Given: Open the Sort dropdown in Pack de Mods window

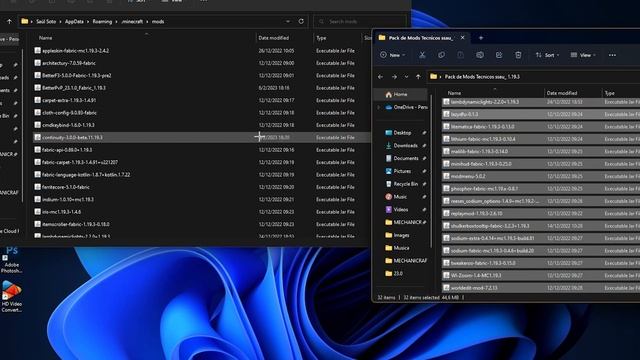Looking at the screenshot, I should (547, 55).
